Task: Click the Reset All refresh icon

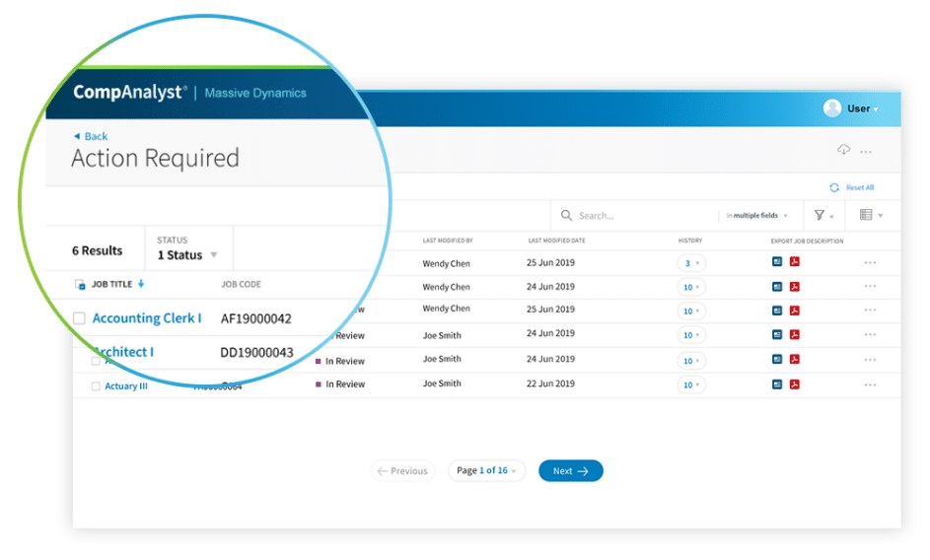Action: [x=834, y=187]
